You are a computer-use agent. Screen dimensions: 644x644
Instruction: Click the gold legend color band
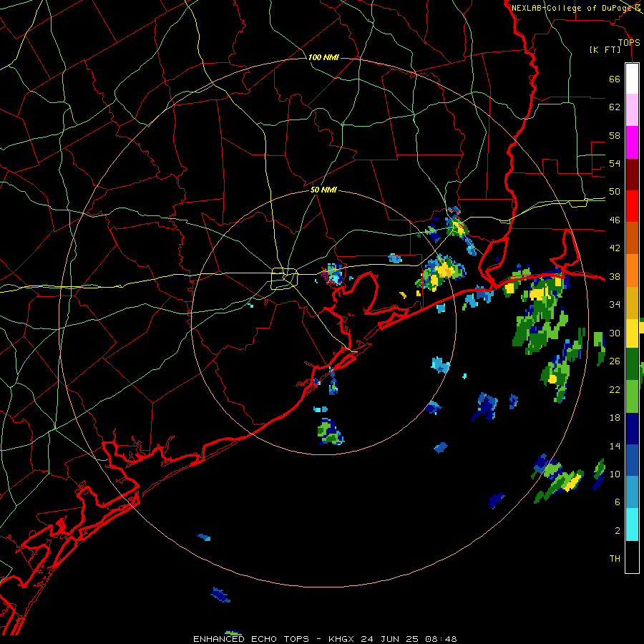[632, 303]
